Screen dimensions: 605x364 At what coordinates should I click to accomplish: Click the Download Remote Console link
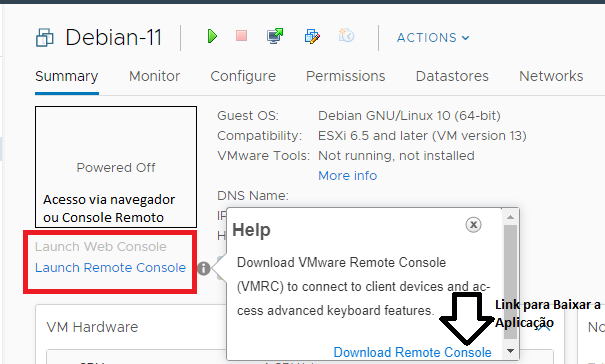[x=412, y=352]
